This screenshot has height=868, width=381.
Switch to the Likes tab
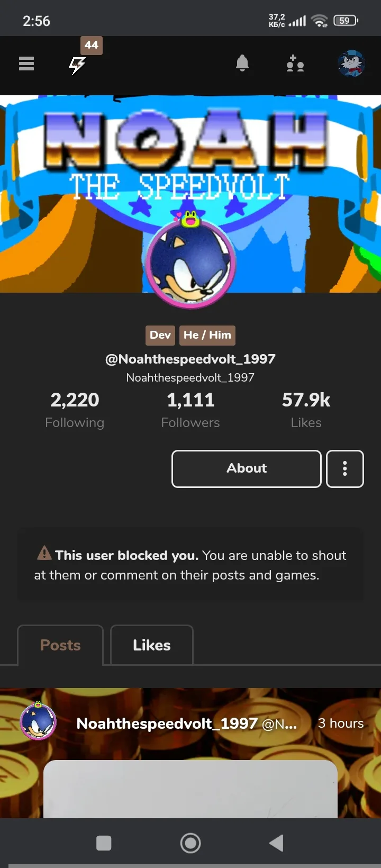pyautogui.click(x=152, y=645)
